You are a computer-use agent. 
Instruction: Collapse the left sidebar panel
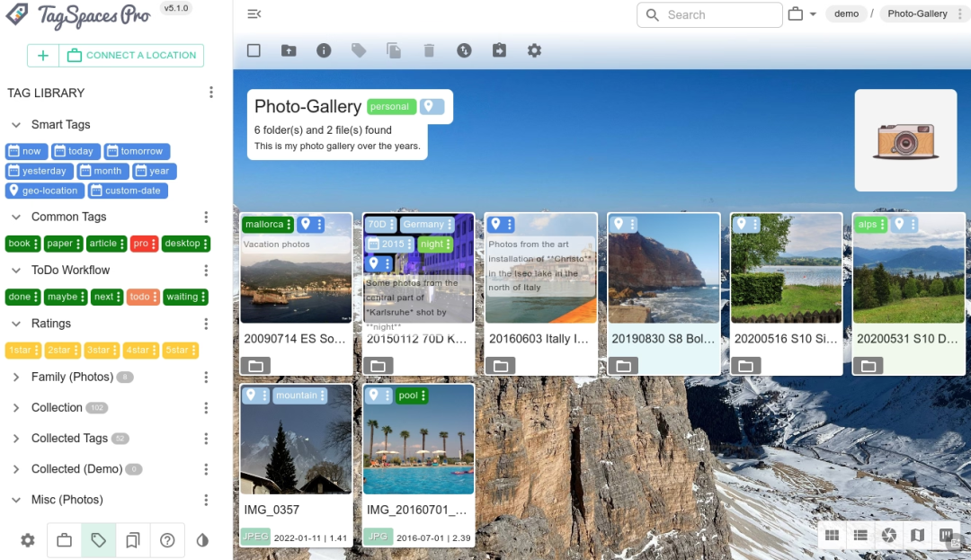point(254,13)
